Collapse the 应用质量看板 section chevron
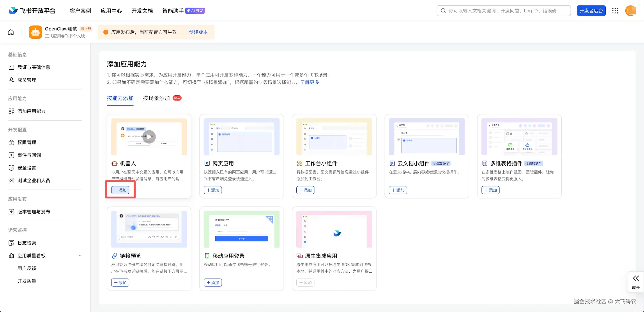This screenshot has height=312, width=644. [80, 256]
